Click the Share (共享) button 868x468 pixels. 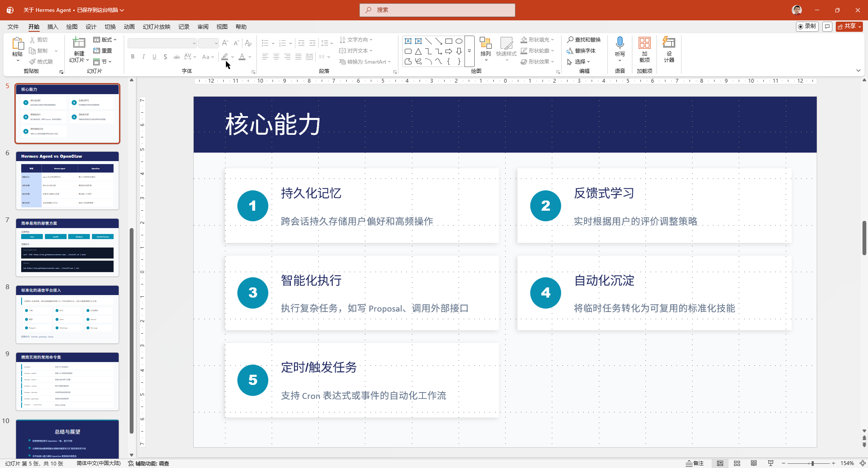(849, 26)
